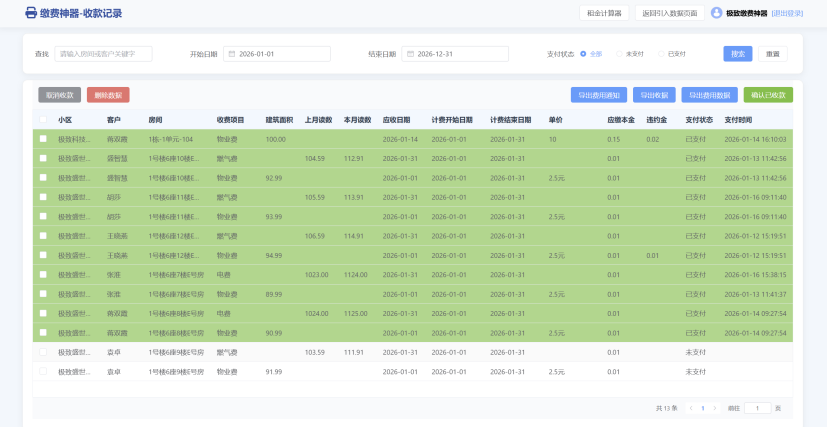Click the green 确认已收款 button
828x427 pixels.
768,95
